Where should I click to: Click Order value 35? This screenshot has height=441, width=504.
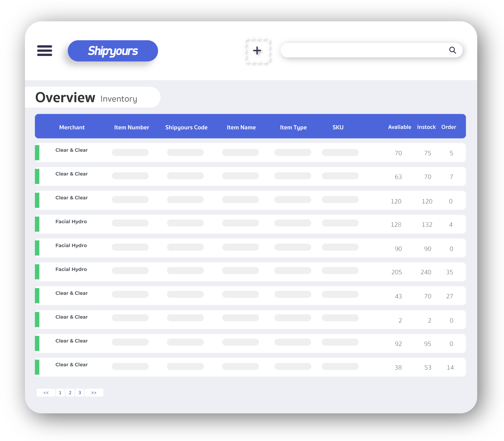coord(449,272)
